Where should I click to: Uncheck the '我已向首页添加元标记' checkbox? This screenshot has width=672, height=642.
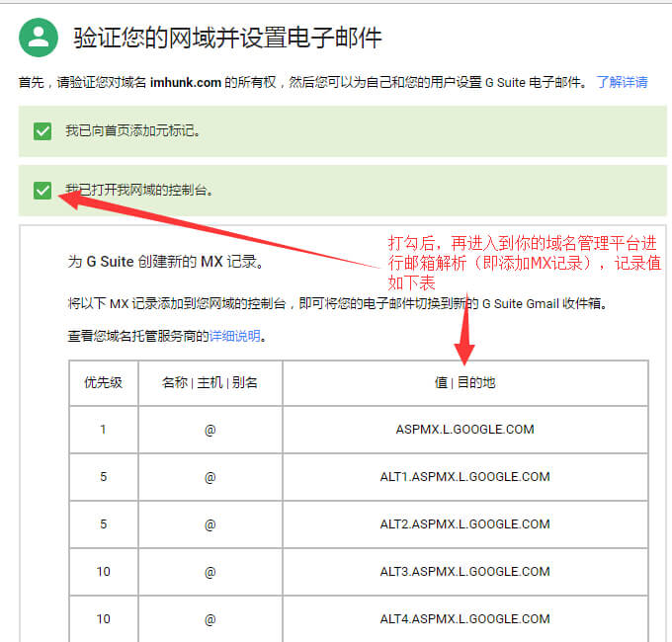(42, 131)
